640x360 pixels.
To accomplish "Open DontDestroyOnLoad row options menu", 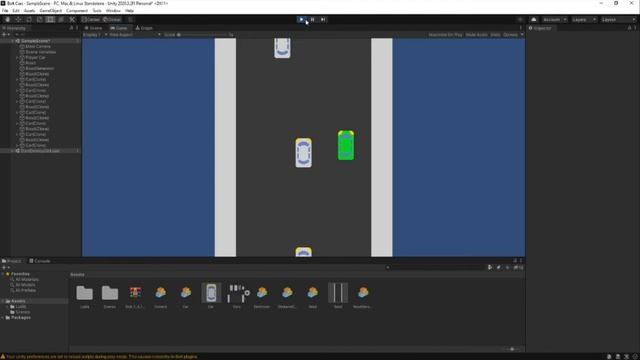I will 77,151.
